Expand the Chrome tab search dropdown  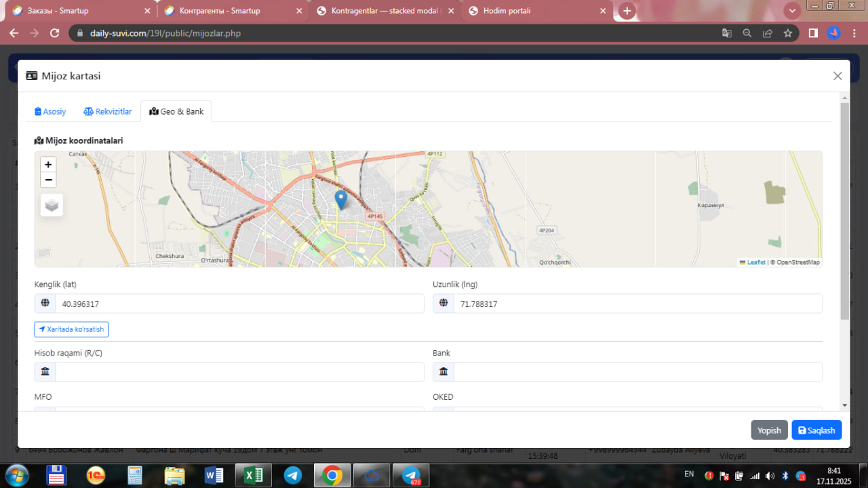pyautogui.click(x=791, y=11)
